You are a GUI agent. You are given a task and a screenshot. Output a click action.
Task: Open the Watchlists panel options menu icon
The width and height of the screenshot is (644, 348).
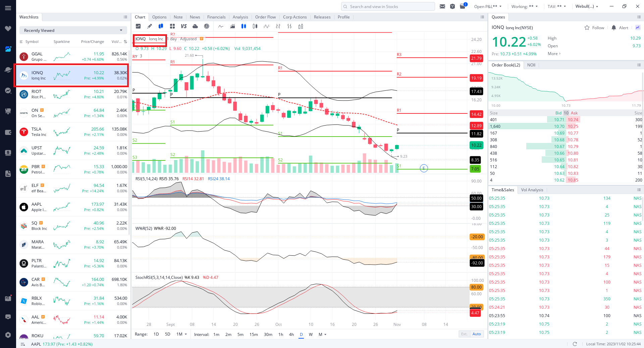click(125, 17)
